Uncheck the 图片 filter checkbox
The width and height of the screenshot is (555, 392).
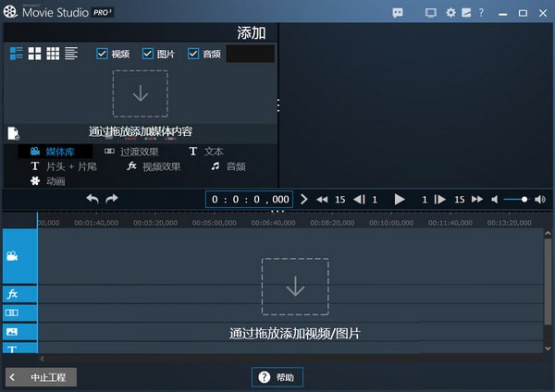tap(148, 54)
